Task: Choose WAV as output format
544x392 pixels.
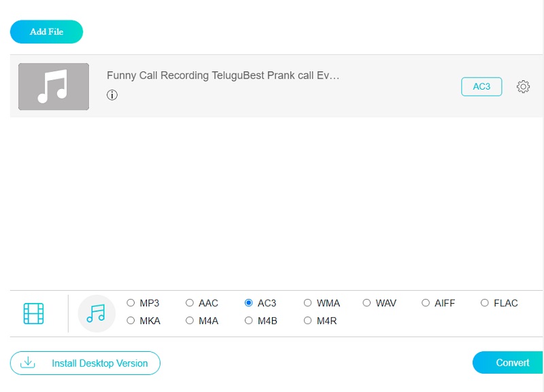Action: pos(367,303)
